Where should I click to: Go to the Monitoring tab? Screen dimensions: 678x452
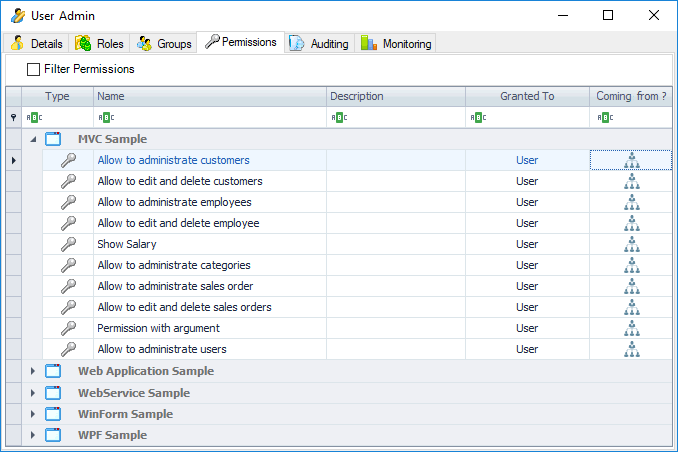[397, 44]
